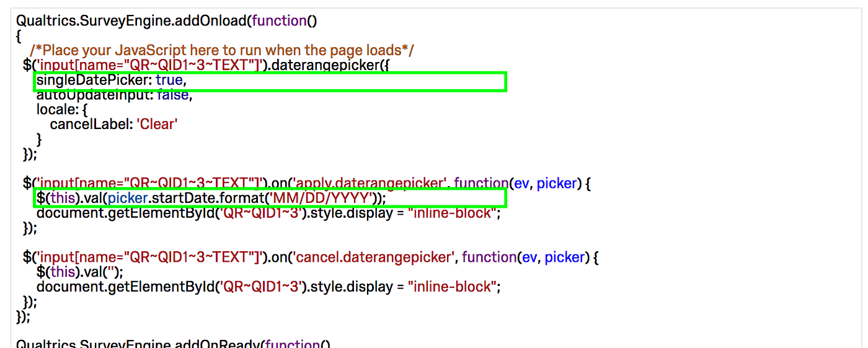Screen dimensions: 868x348
Task: Click the singleDatePicker property name
Action: tap(94, 80)
